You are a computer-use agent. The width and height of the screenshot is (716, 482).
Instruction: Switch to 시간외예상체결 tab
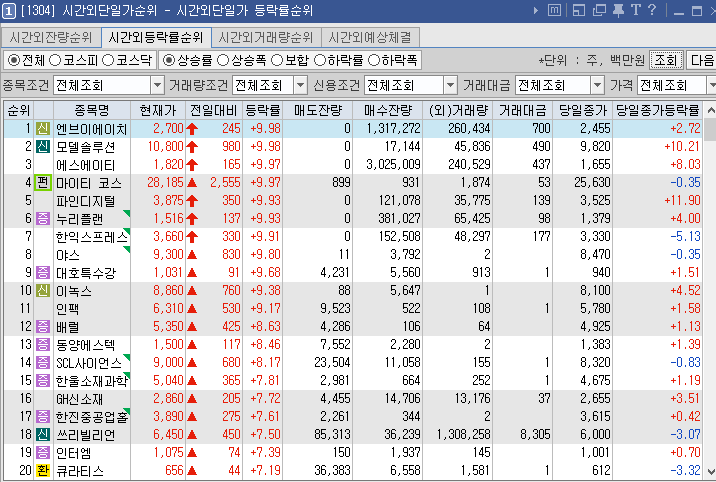coord(370,37)
